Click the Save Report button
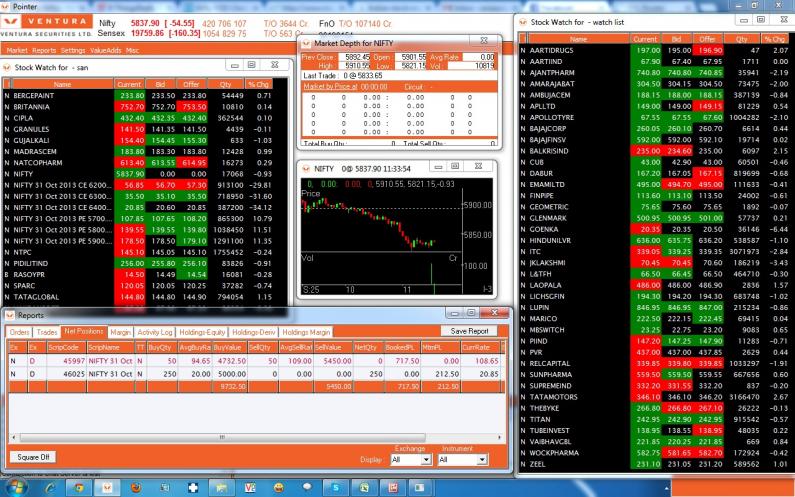Image resolution: width=795 pixels, height=497 pixels. tap(469, 331)
